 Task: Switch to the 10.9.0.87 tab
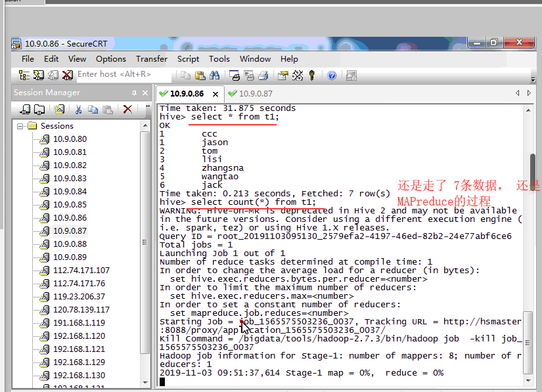point(256,93)
